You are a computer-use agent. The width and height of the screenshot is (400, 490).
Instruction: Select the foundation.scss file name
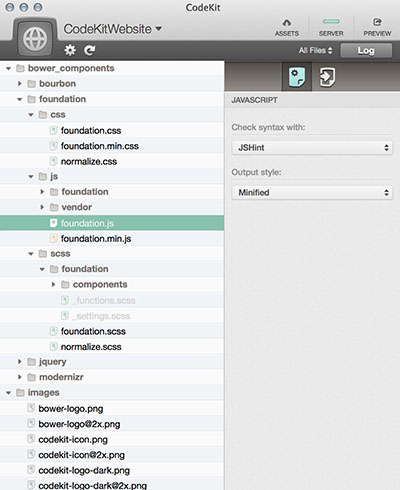93,331
